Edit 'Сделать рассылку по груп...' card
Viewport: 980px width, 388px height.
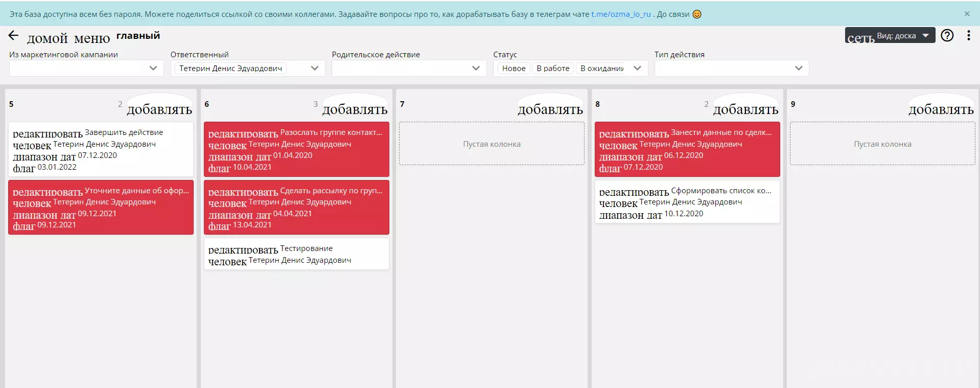(x=243, y=192)
